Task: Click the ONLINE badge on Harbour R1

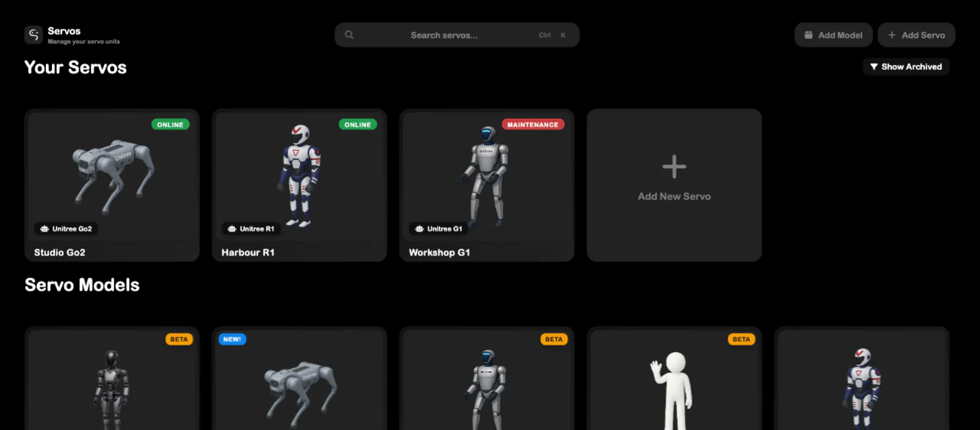Action: [358, 124]
